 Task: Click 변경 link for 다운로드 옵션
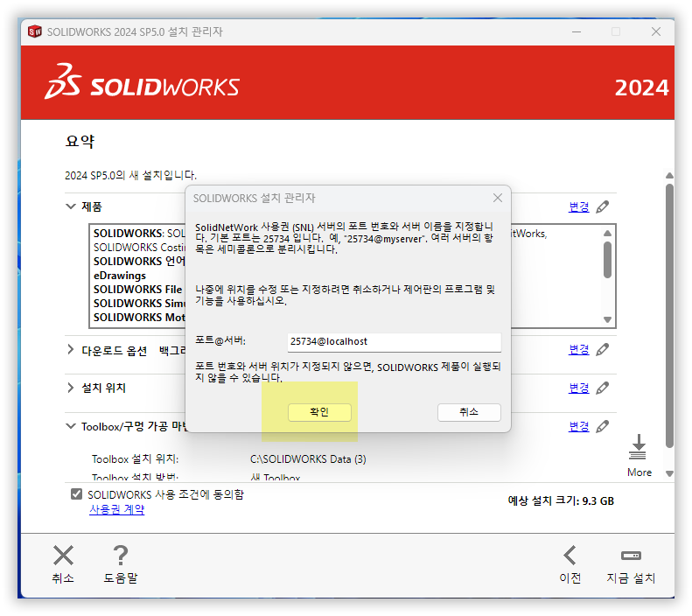[578, 350]
